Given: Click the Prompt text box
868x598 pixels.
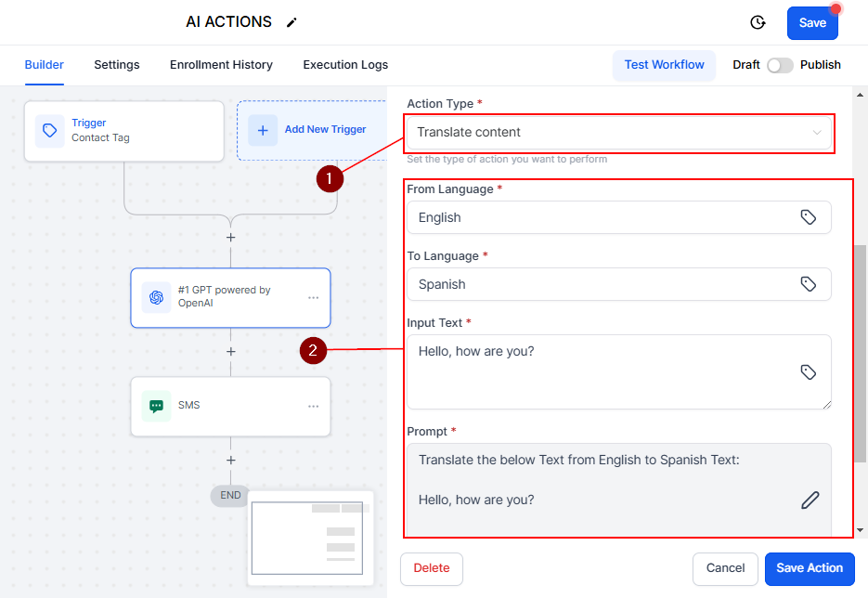Looking at the screenshot, I should pos(619,490).
